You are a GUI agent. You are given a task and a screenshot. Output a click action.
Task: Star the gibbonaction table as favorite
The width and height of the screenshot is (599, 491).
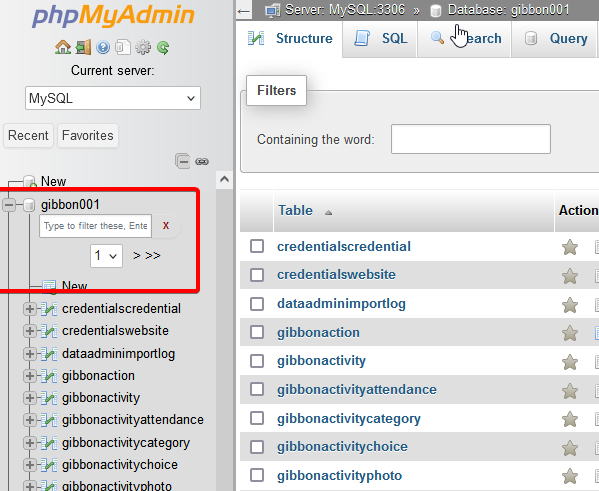pyautogui.click(x=570, y=333)
